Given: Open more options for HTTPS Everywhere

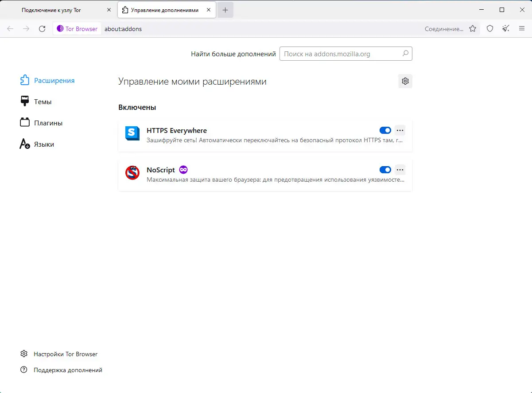Looking at the screenshot, I should point(400,130).
